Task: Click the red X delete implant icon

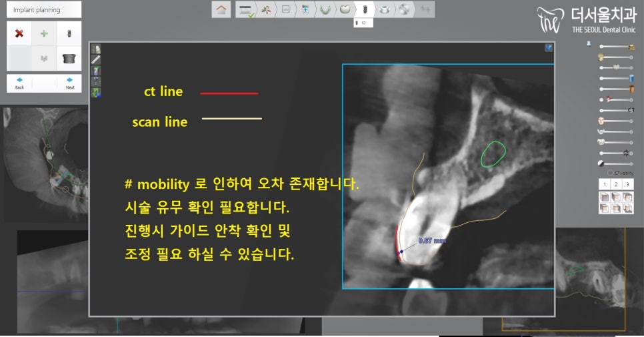Action: pos(19,33)
